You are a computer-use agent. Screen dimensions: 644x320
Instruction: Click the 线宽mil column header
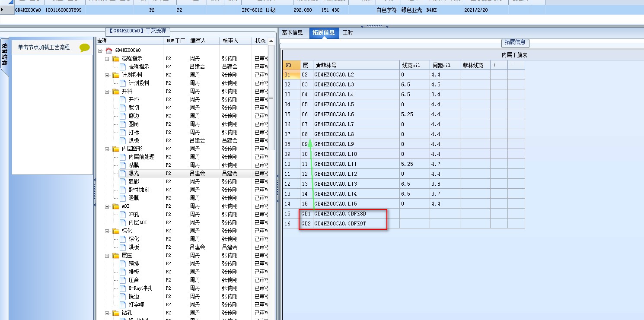pos(415,65)
